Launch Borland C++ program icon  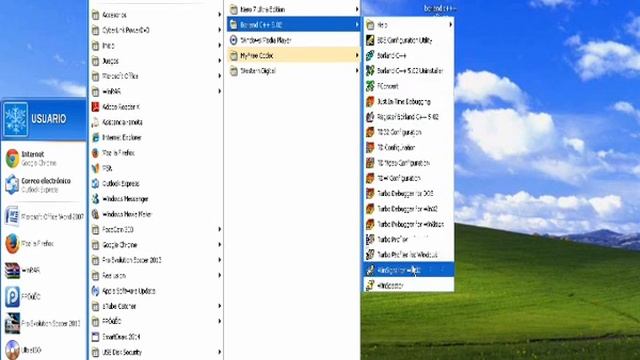pyautogui.click(x=370, y=56)
